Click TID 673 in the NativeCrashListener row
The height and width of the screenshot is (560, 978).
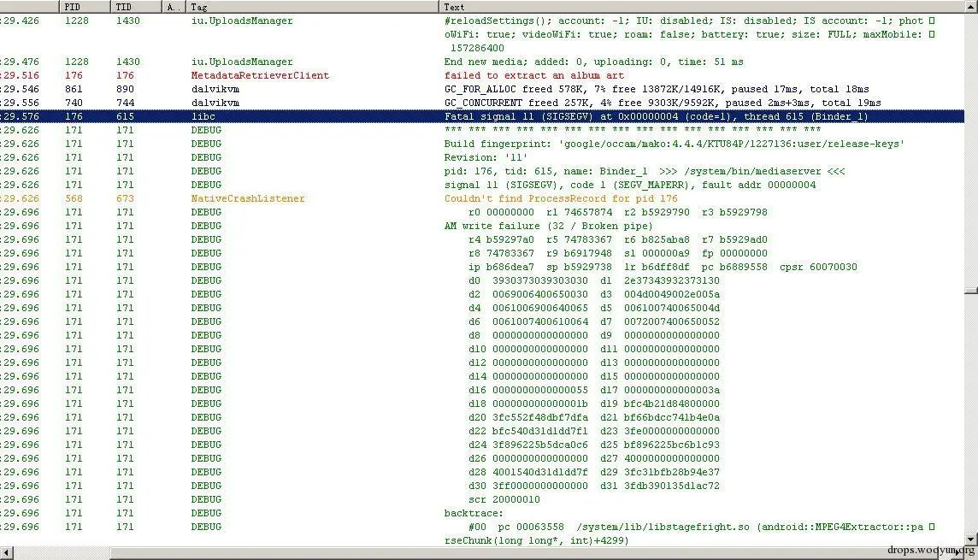(x=125, y=199)
